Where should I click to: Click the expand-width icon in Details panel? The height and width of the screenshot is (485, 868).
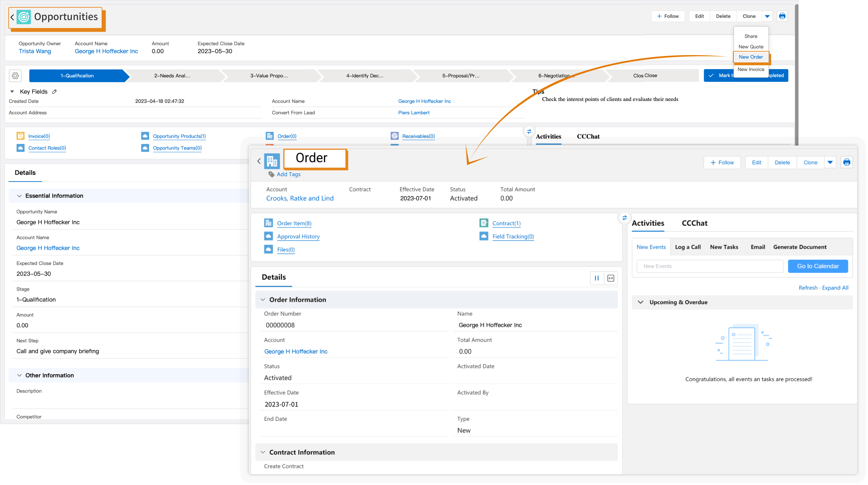611,278
